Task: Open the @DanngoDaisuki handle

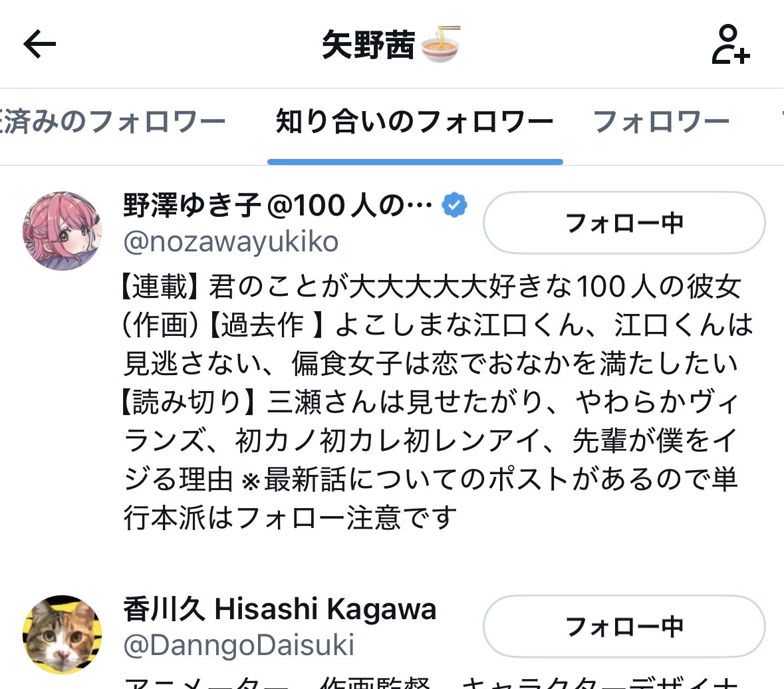Action: click(239, 645)
